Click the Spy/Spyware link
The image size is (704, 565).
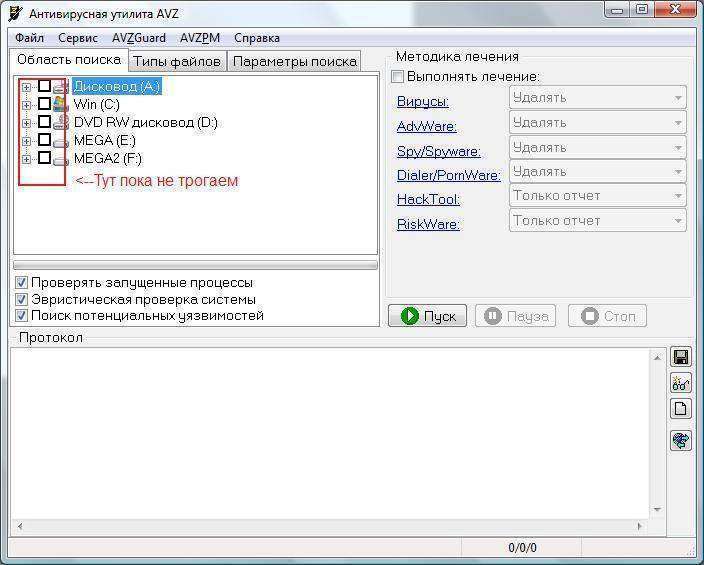click(438, 151)
